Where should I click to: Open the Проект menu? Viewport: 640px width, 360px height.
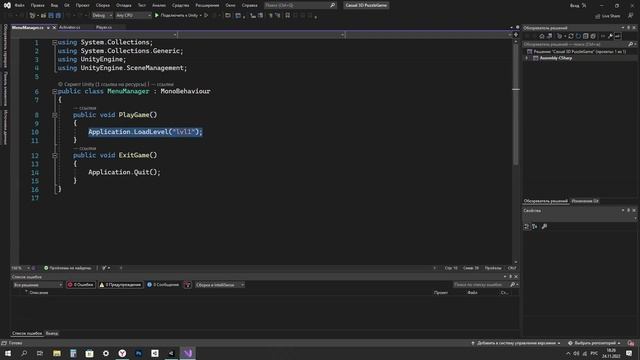(x=82, y=5)
